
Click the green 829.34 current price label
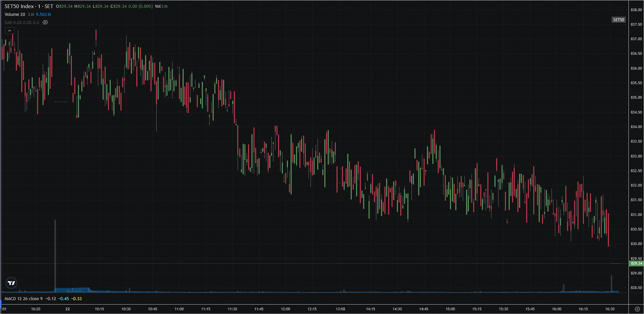coord(636,264)
